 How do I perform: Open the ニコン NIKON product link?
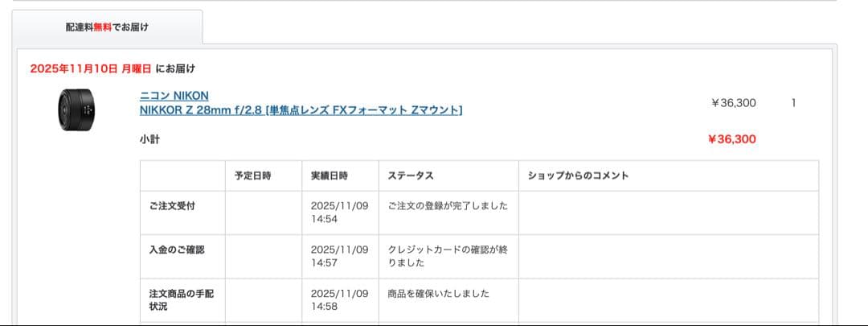click(174, 96)
